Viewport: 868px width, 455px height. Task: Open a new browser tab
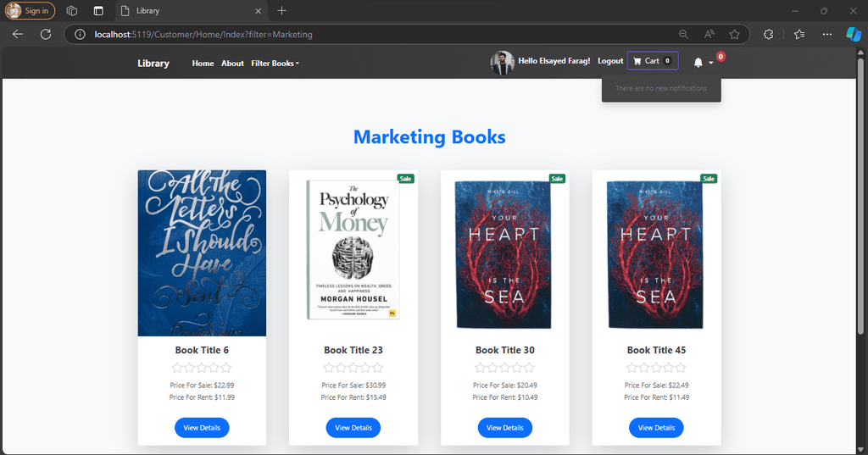[281, 10]
